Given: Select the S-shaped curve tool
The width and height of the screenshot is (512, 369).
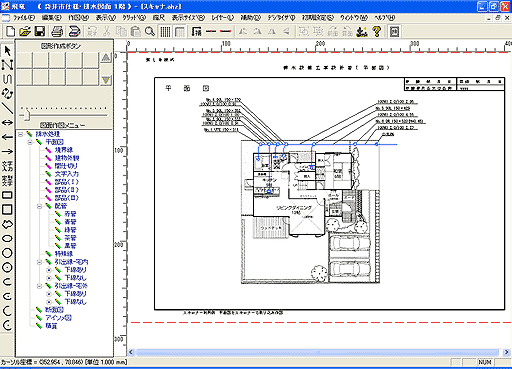Looking at the screenshot, I should pyautogui.click(x=7, y=79).
